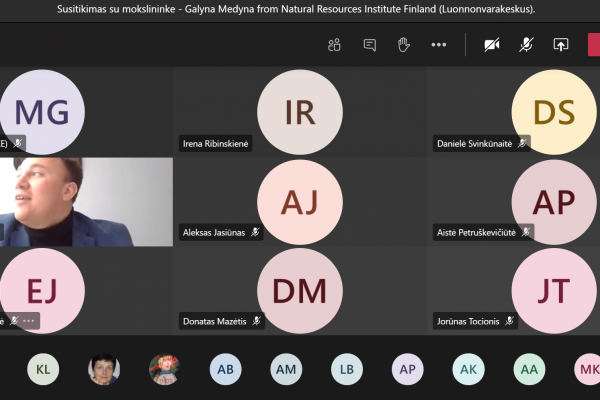Click the muted mic icon beside Jorūnas Tocionis
Viewport: 600px width, 400px height.
(509, 321)
